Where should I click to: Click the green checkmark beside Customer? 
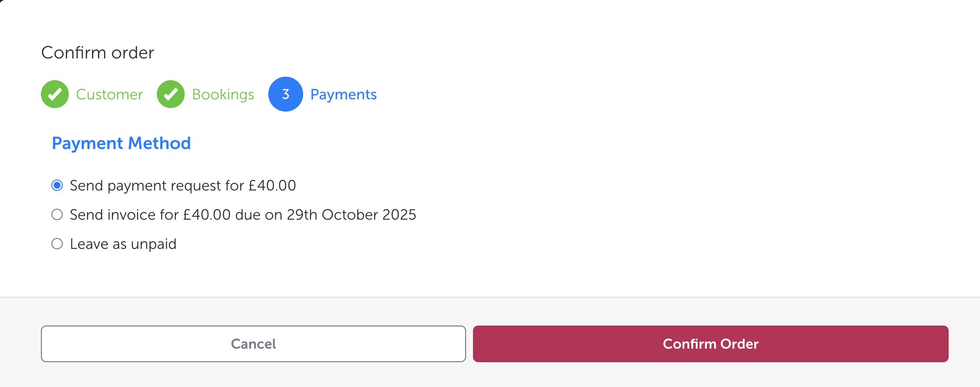55,94
